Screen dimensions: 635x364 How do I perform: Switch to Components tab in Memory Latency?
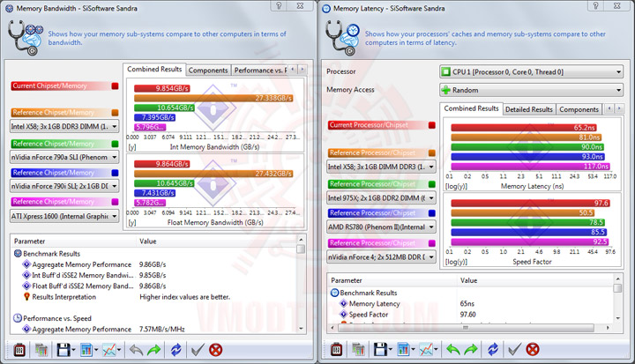coord(579,109)
